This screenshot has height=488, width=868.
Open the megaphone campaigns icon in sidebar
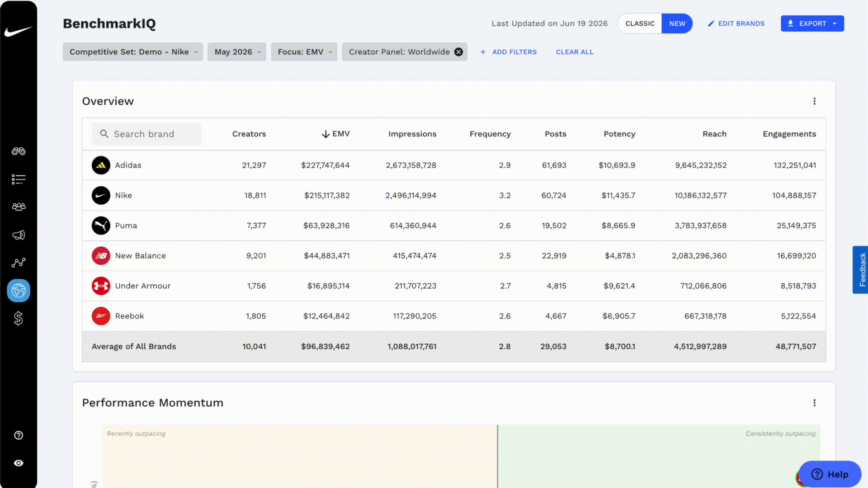[19, 235]
